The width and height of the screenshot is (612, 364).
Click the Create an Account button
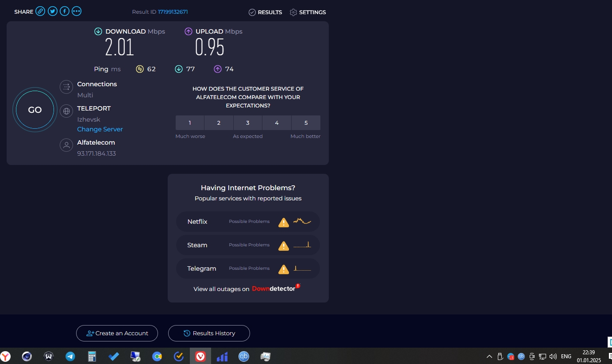pos(117,333)
